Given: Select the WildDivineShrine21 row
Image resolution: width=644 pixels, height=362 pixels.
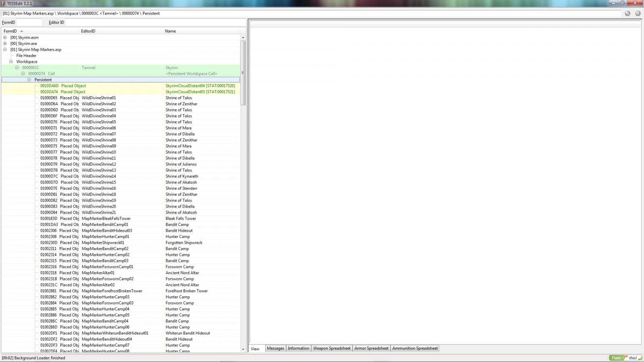Looking at the screenshot, I should tap(121, 212).
